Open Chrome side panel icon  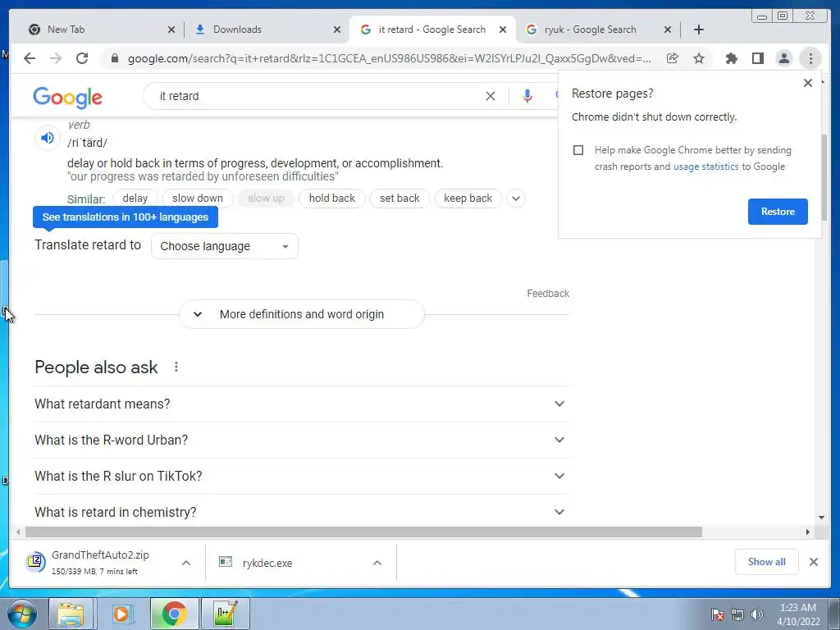[757, 58]
